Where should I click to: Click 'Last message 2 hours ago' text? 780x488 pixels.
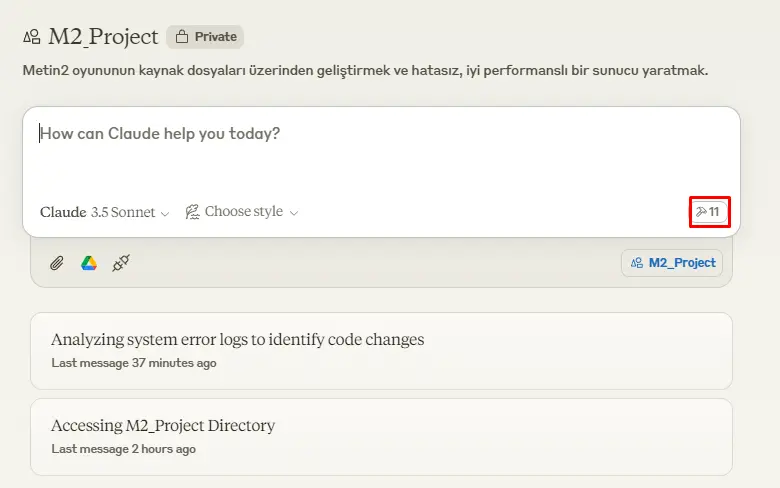[x=123, y=449]
